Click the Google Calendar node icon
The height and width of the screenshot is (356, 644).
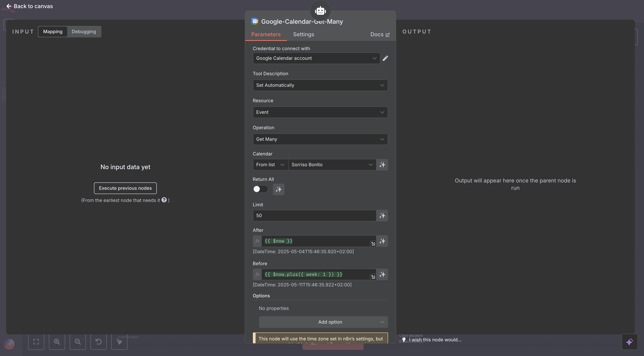click(x=255, y=21)
